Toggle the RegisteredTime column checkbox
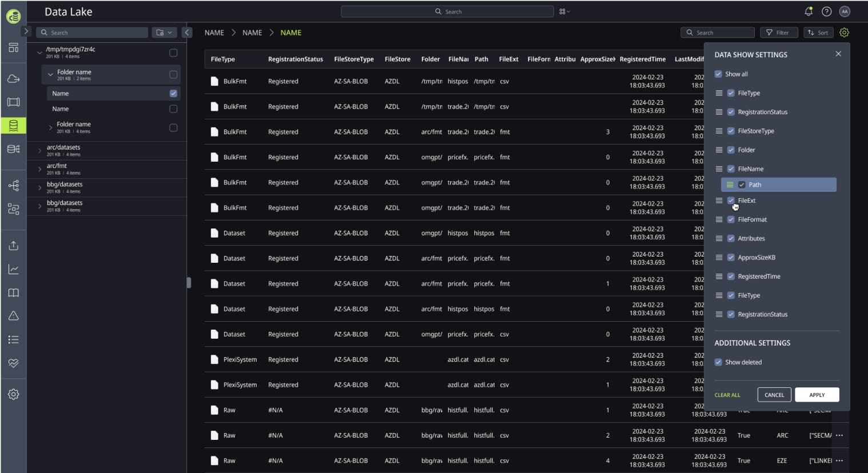 [731, 276]
